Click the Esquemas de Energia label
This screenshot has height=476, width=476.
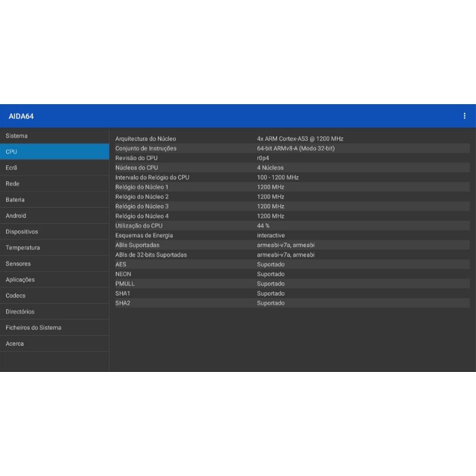[x=144, y=235]
